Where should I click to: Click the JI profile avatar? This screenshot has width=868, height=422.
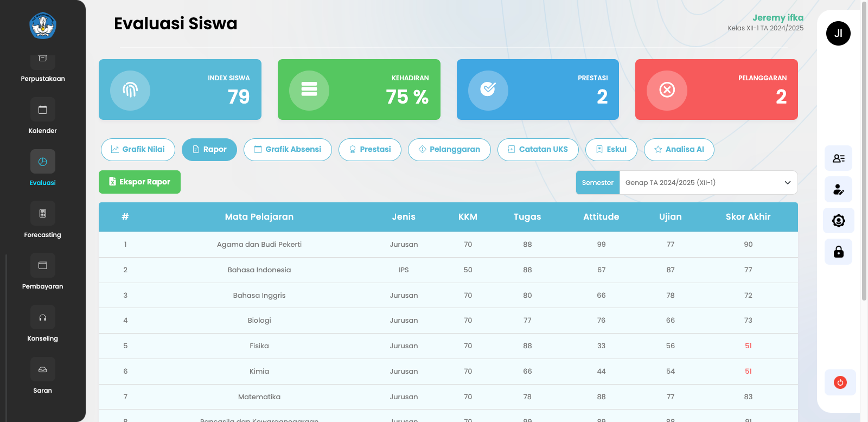pos(838,34)
